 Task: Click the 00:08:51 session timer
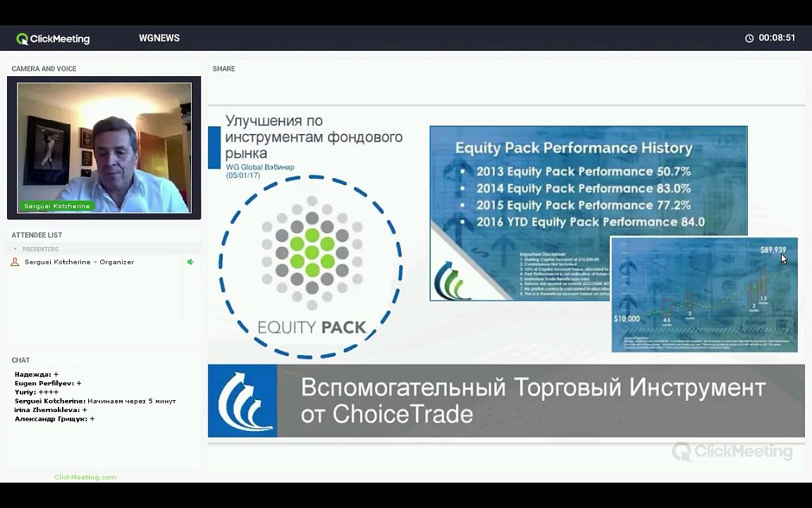[777, 38]
